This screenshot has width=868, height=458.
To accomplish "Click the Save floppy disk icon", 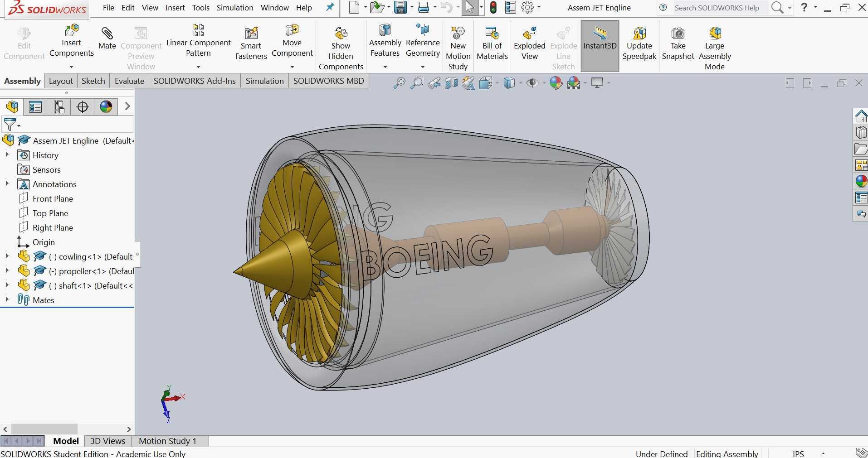I will tap(400, 7).
